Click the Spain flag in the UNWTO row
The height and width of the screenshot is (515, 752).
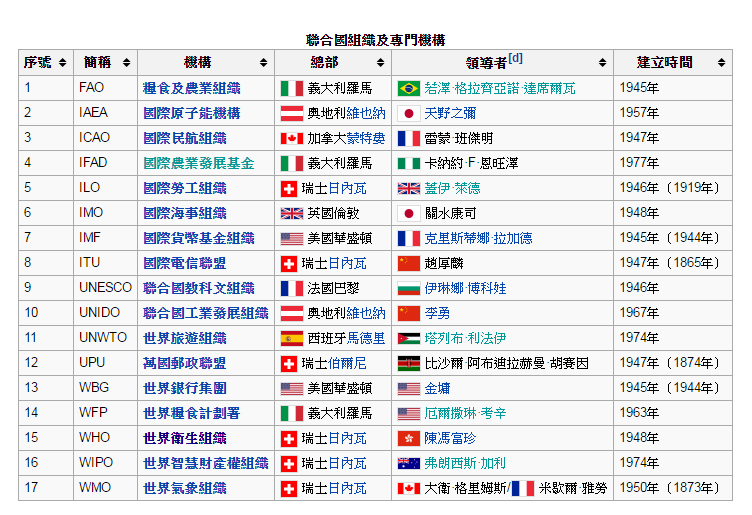coord(291,338)
